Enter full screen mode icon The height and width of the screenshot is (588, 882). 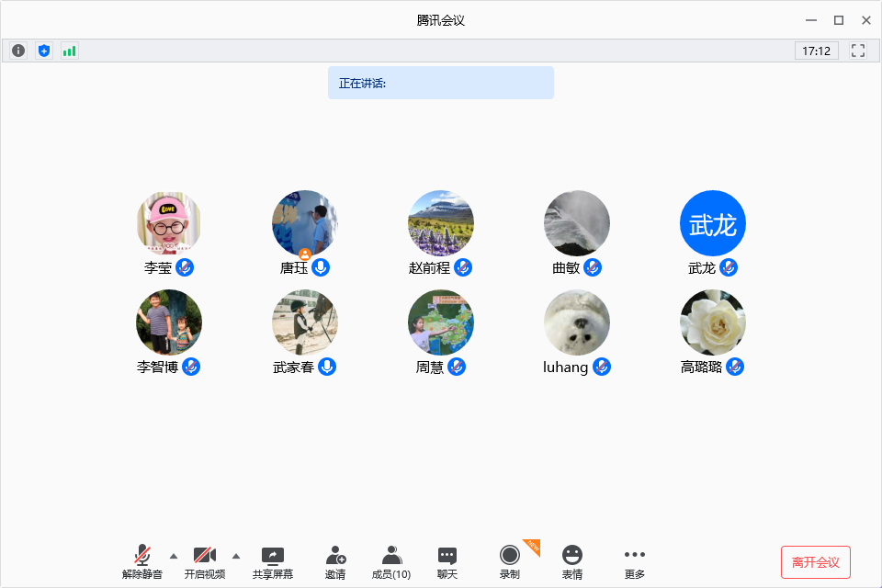click(858, 51)
